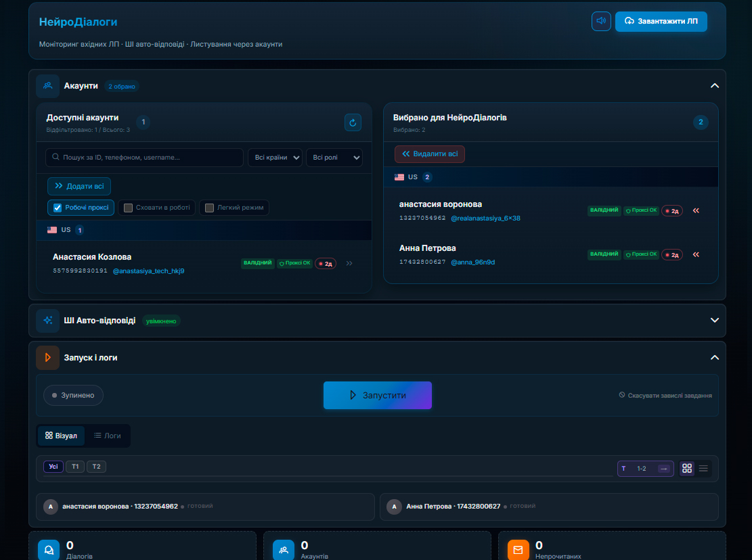
Task: Open the Всі країни dropdown
Action: pos(275,158)
